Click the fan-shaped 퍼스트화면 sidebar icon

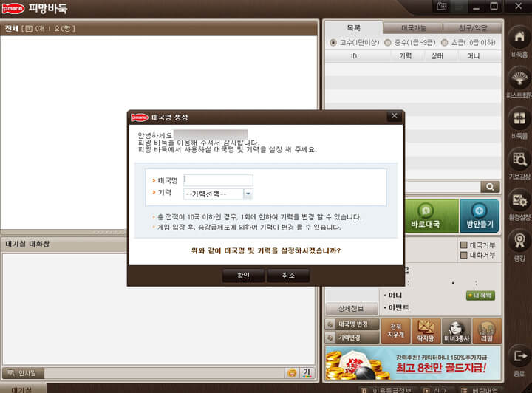click(519, 78)
